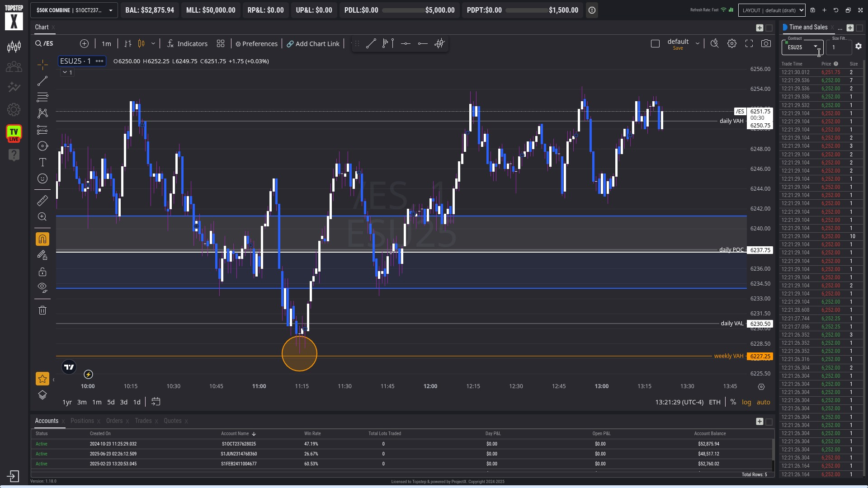The height and width of the screenshot is (488, 868).
Task: Toggle stay in drawing mode
Action: pos(42,255)
